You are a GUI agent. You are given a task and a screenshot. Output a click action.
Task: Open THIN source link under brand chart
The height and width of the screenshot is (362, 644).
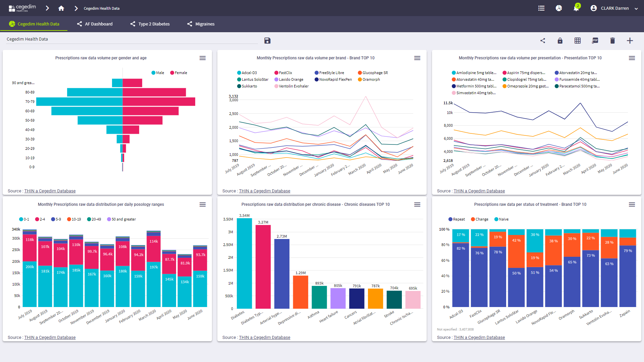point(265,191)
